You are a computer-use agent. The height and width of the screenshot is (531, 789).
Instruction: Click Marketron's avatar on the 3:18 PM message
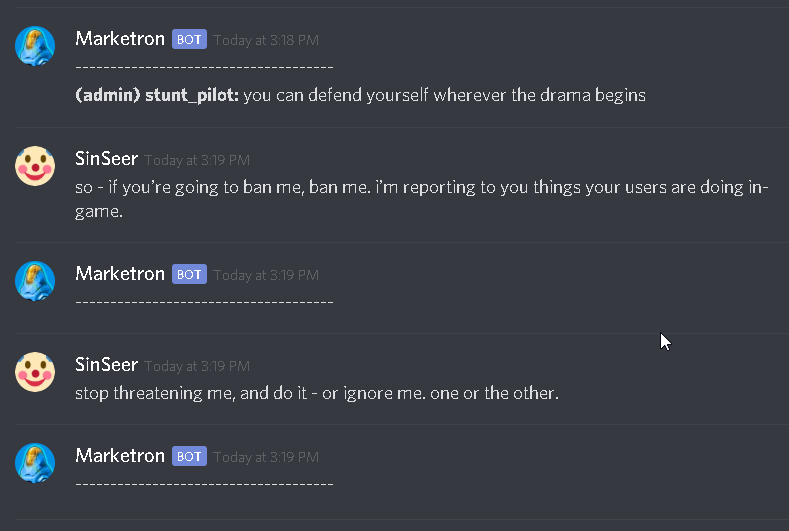tap(35, 46)
